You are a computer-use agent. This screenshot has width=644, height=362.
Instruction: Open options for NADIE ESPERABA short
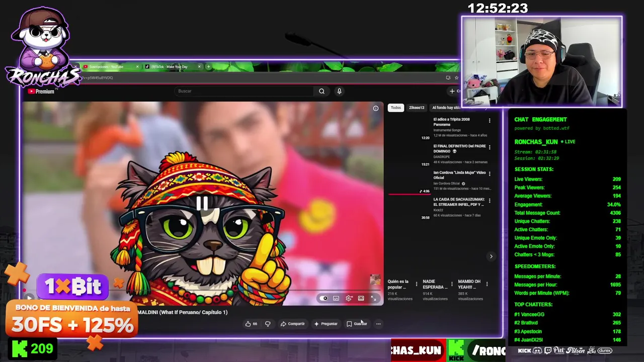tap(451, 284)
